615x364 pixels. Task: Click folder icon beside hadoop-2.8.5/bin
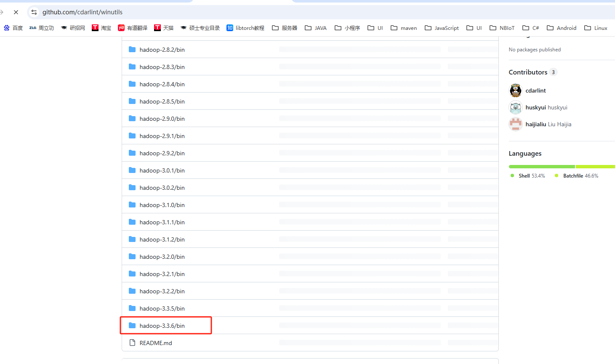pyautogui.click(x=132, y=101)
